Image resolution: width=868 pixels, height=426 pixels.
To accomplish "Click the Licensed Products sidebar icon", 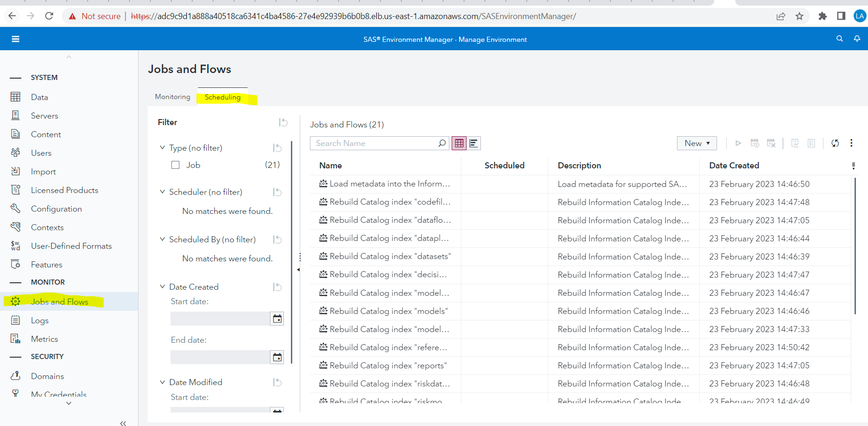I will coord(15,190).
